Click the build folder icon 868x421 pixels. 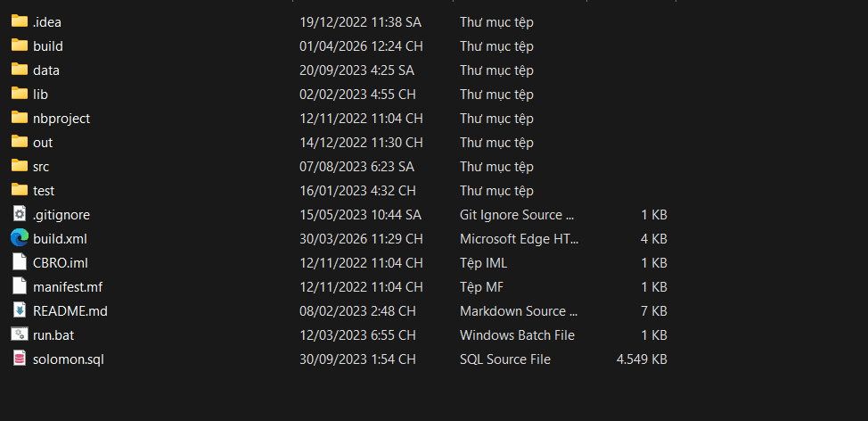click(x=20, y=45)
